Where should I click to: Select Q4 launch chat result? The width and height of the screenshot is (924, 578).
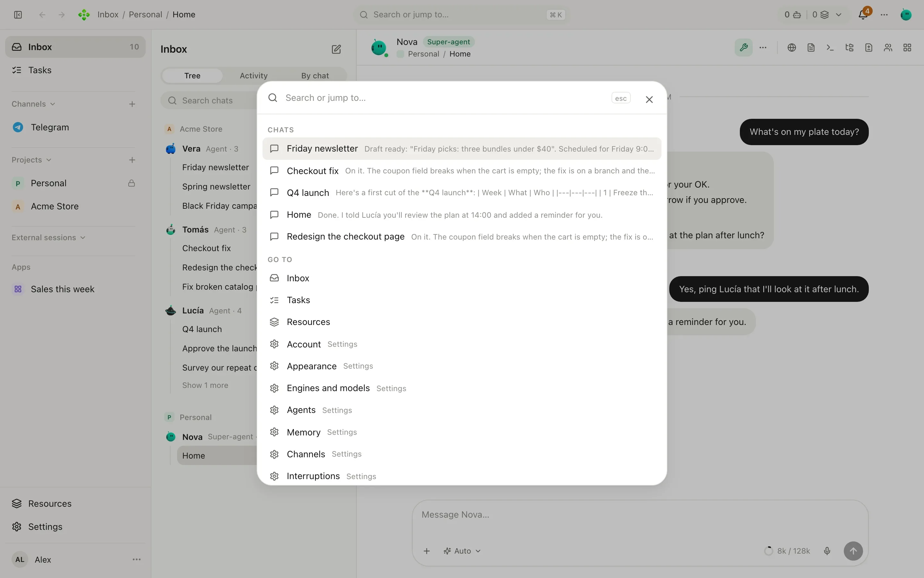(462, 193)
